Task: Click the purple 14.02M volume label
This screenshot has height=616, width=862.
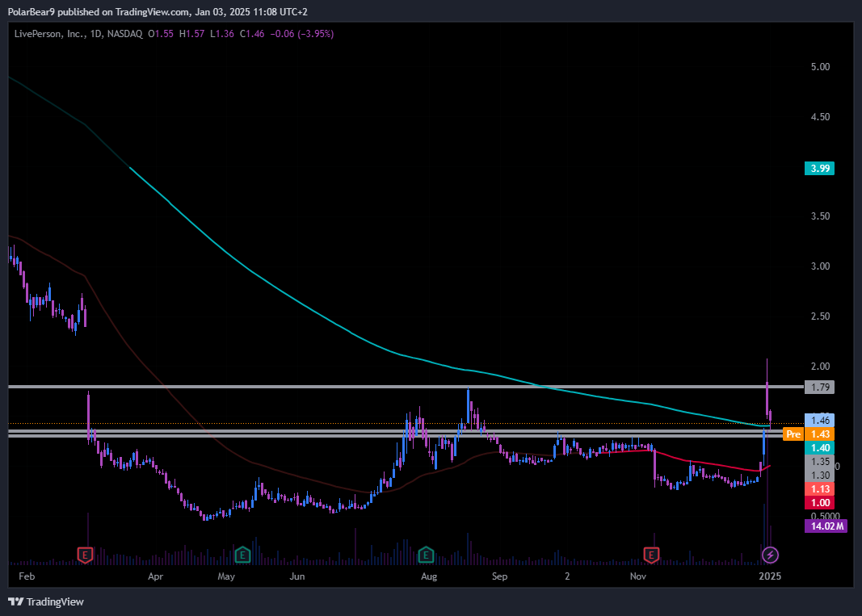Action: tap(824, 526)
